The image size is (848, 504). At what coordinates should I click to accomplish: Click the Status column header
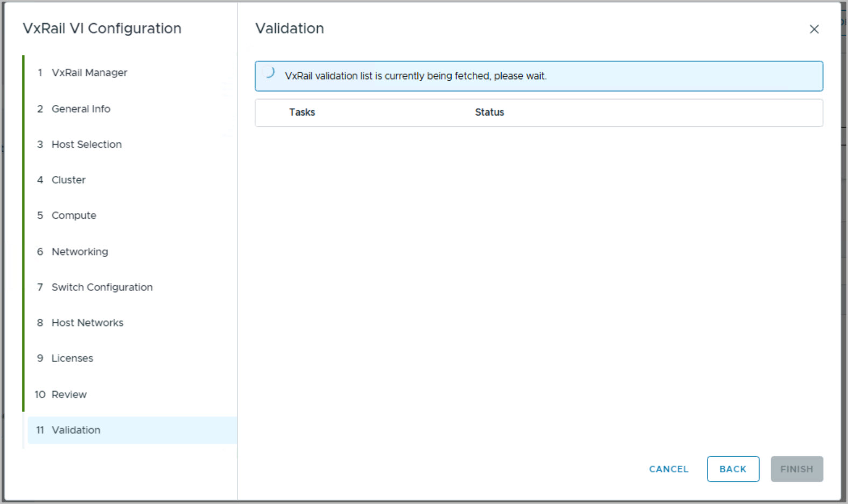[x=489, y=112]
